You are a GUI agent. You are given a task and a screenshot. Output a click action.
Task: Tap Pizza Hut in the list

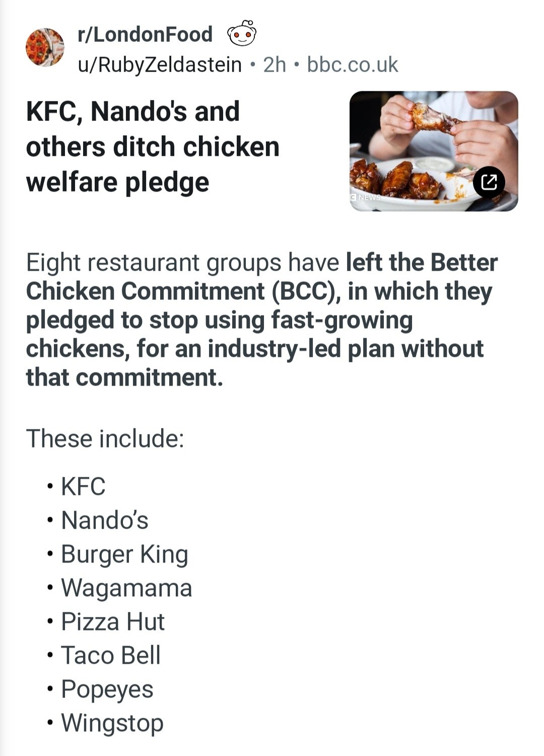pyautogui.click(x=113, y=621)
